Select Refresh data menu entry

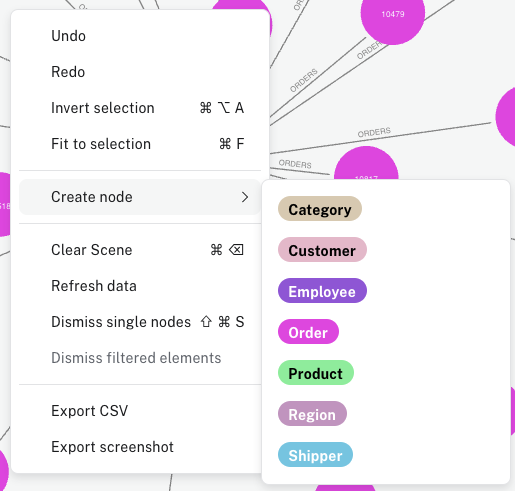tap(140, 286)
